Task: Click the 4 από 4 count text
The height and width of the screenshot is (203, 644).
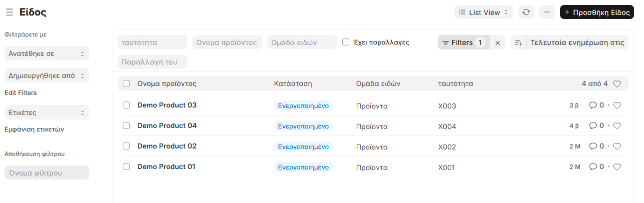Action: click(x=595, y=83)
